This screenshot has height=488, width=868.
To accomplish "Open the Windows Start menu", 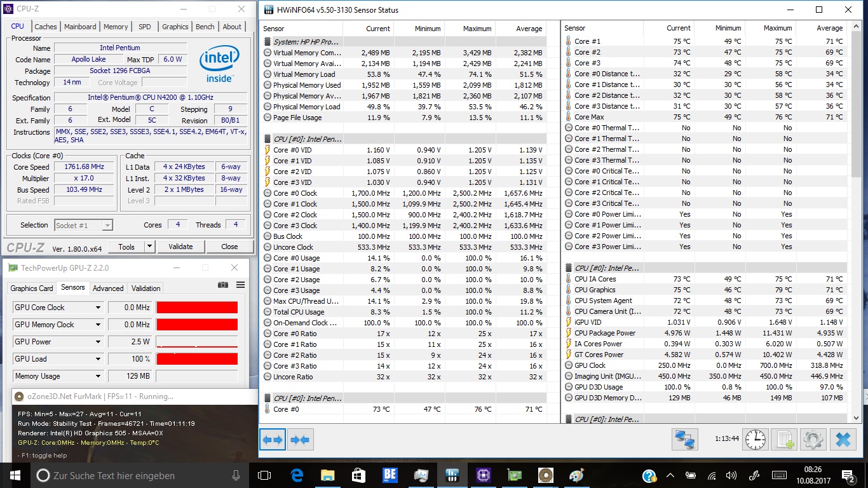I will [x=15, y=475].
